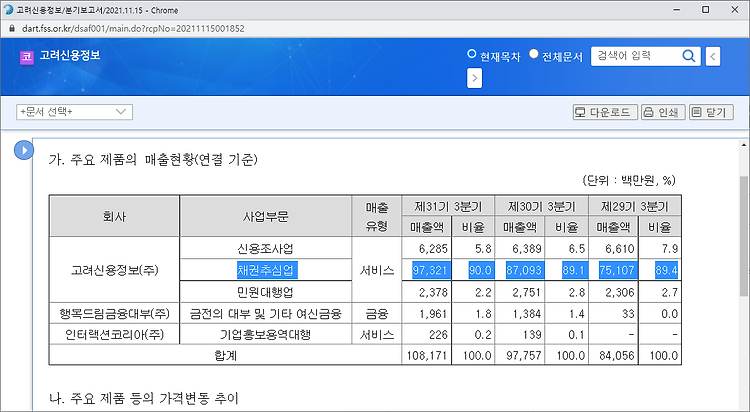This screenshot has width=750, height=412.
Task: Click the 금전의 대부 및 기타 여신금융 cell
Action: tap(265, 314)
